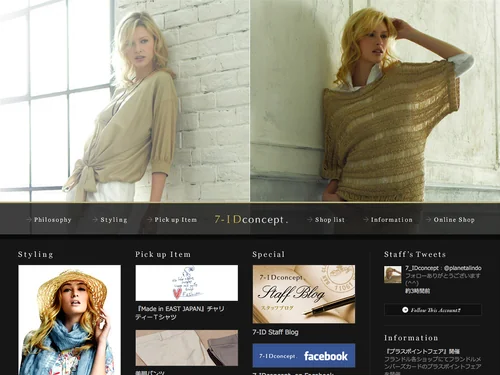Screen dimensions: 500x375
Task: Click the arrow icon beside Online Shop
Action: [429, 219]
